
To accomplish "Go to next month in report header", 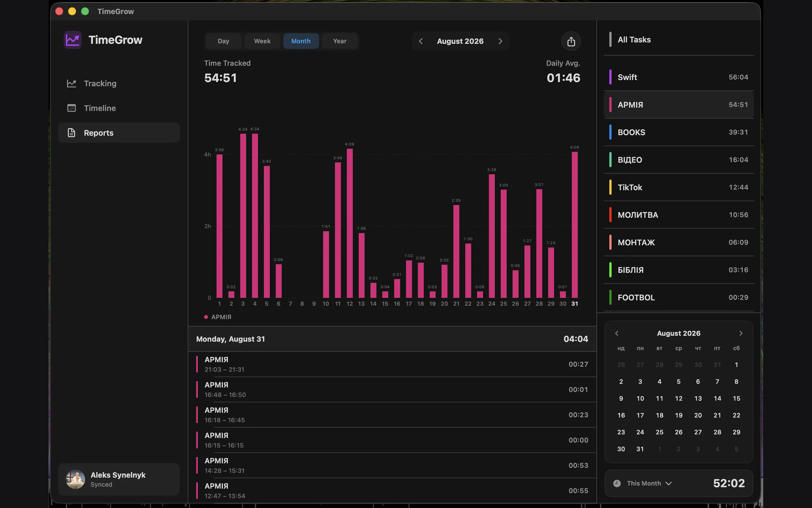I will pos(500,41).
